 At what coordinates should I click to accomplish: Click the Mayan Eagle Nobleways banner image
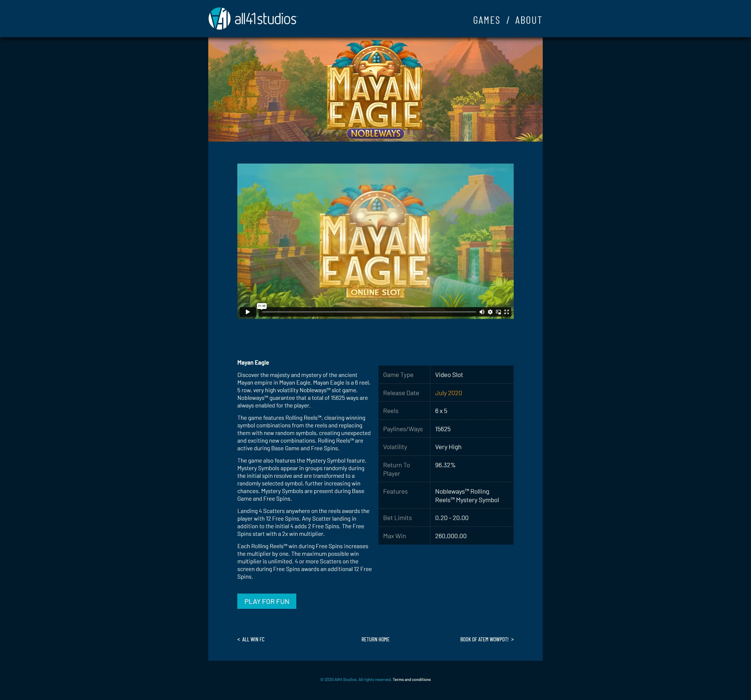point(375,89)
